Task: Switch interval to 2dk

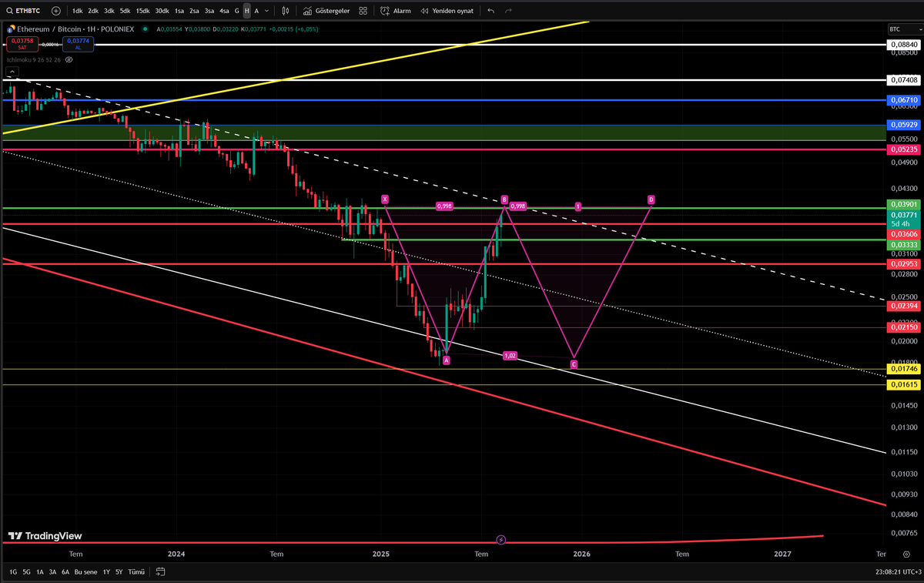Action: coord(93,12)
